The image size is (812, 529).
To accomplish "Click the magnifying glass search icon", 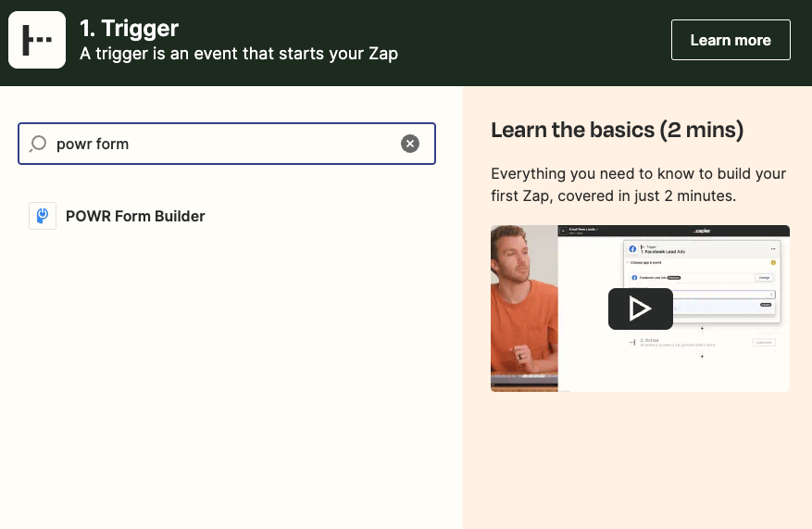I will (x=38, y=144).
